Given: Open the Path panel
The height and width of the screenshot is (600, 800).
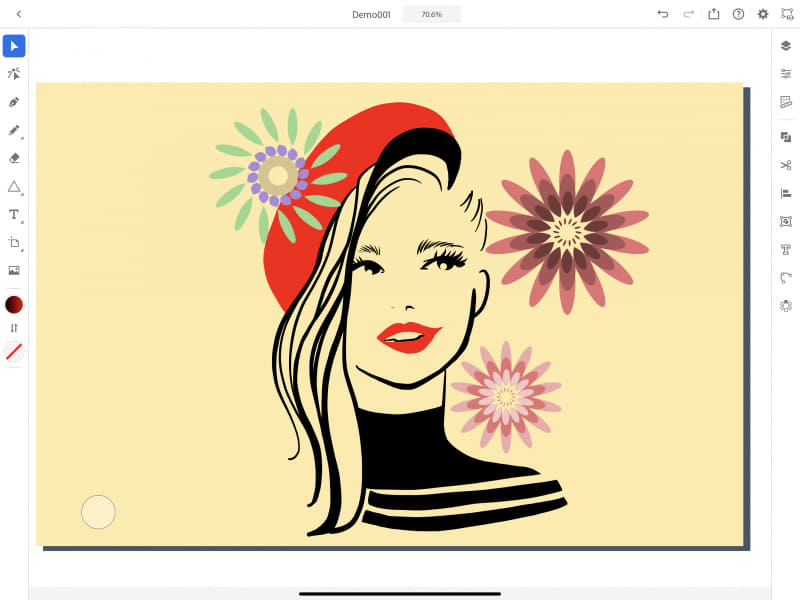Looking at the screenshot, I should pos(786,278).
